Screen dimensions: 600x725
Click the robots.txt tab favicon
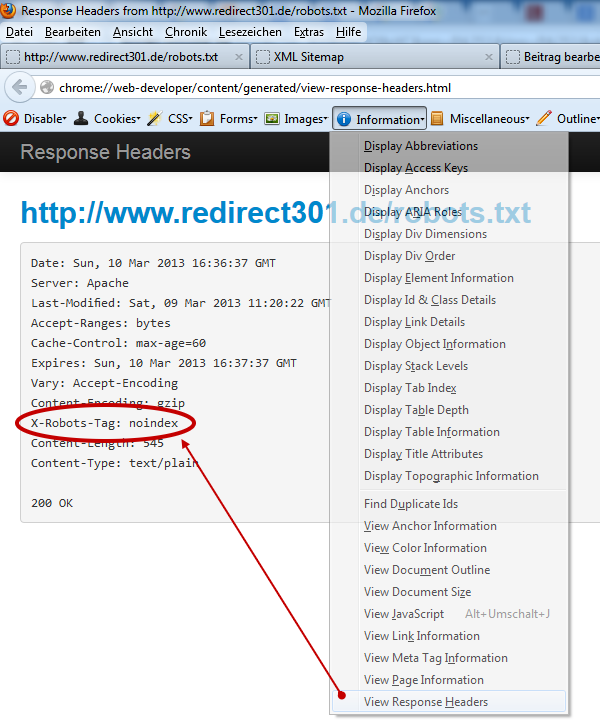point(13,57)
